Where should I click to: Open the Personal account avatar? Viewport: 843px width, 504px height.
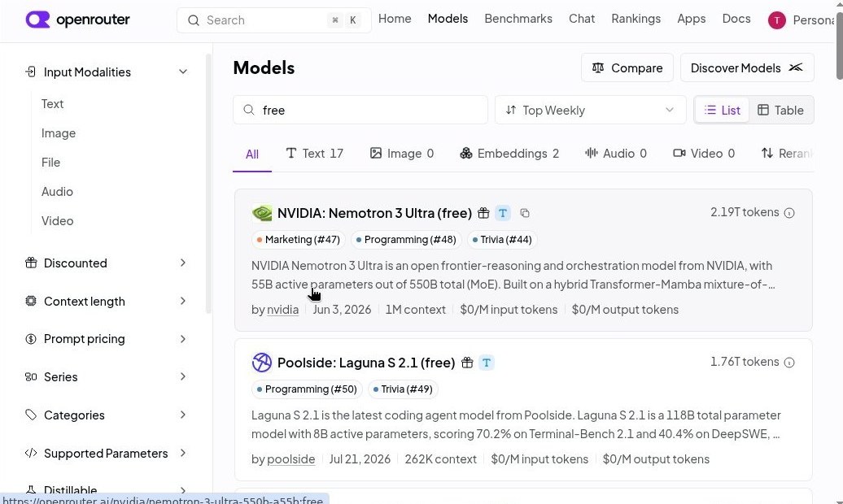point(776,20)
